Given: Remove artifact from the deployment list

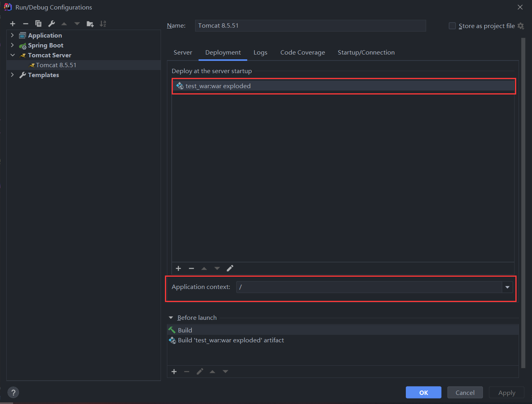Looking at the screenshot, I should 191,268.
